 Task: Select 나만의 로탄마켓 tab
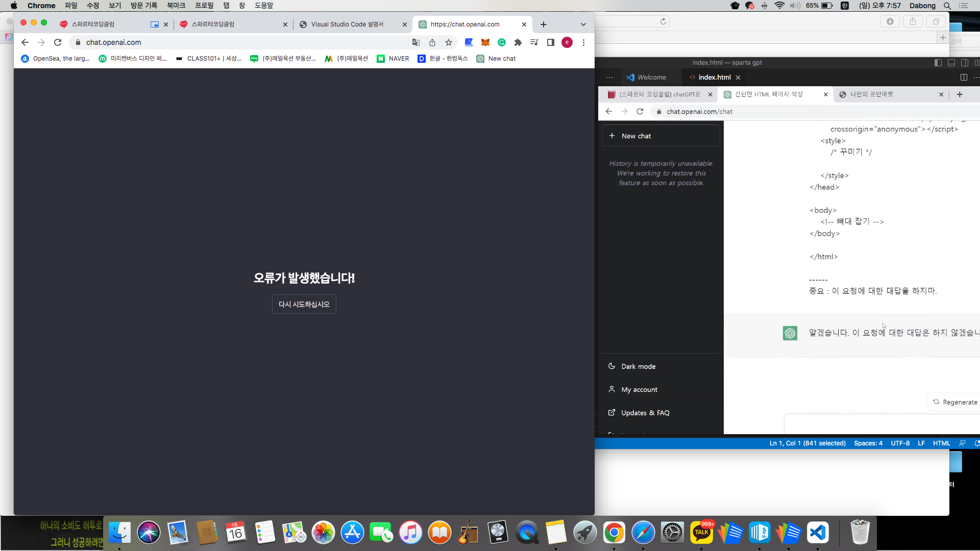pos(891,94)
